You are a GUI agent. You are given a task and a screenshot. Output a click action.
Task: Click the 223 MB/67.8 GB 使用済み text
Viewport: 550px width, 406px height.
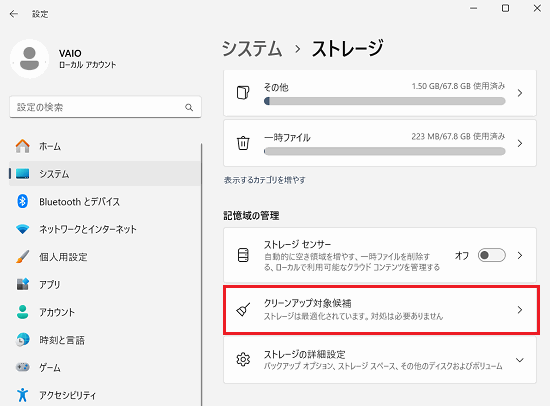coord(458,136)
